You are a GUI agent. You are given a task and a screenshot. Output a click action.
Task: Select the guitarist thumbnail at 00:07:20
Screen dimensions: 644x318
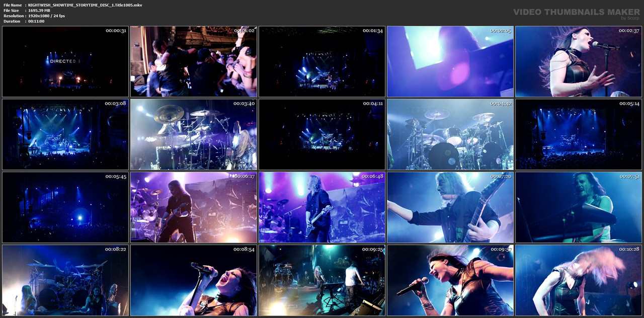coord(450,207)
